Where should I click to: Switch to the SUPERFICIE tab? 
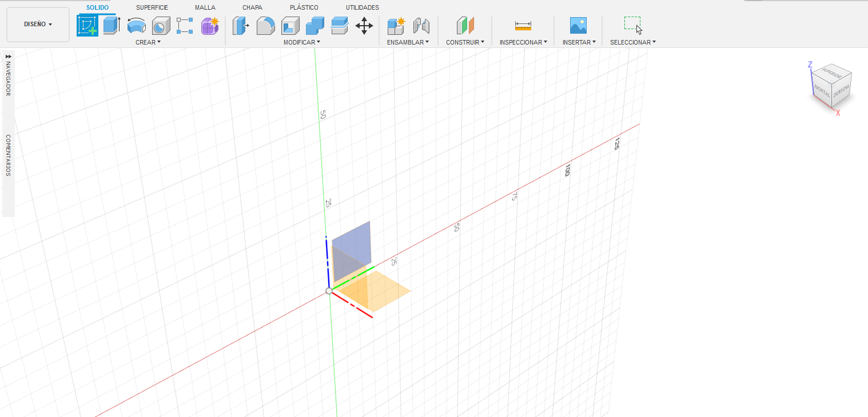pos(152,7)
